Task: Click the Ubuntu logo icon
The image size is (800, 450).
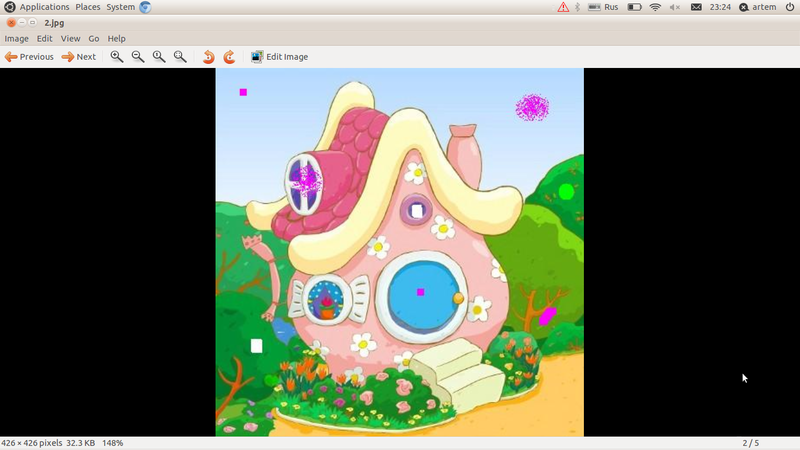Action: pyautogui.click(x=9, y=7)
